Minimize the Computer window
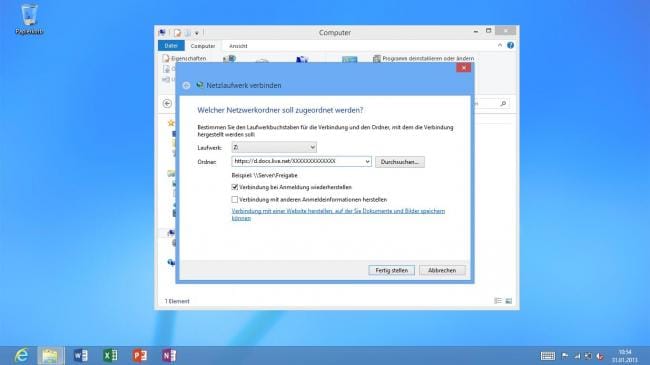 (476, 32)
